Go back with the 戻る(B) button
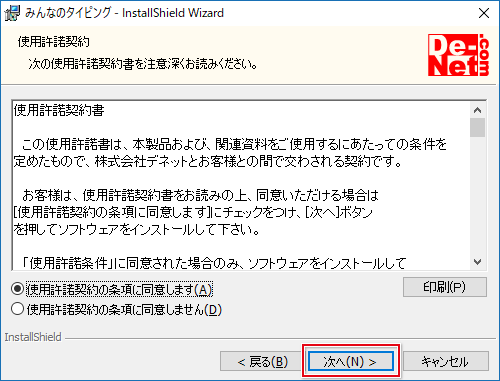500x381 pixels. (261, 361)
